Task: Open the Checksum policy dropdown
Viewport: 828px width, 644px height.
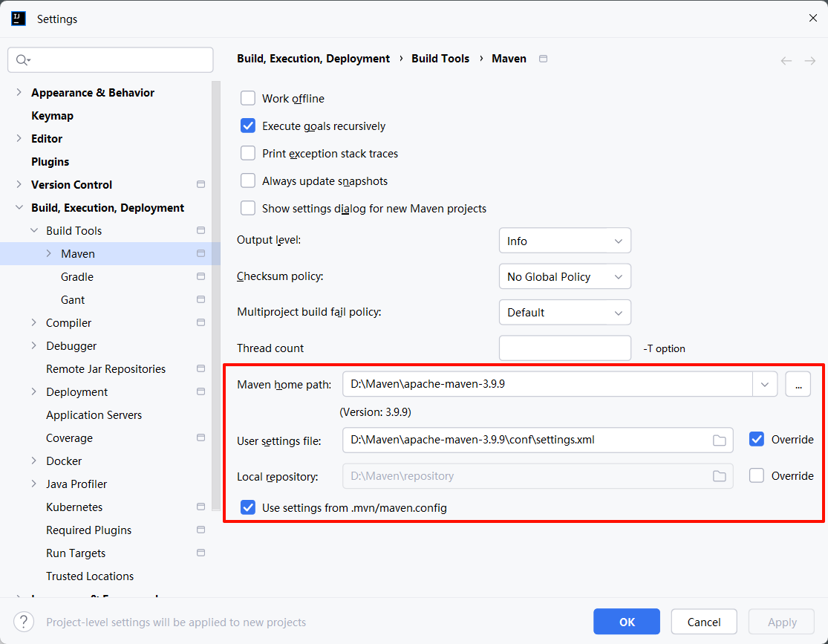Action: [x=565, y=277]
